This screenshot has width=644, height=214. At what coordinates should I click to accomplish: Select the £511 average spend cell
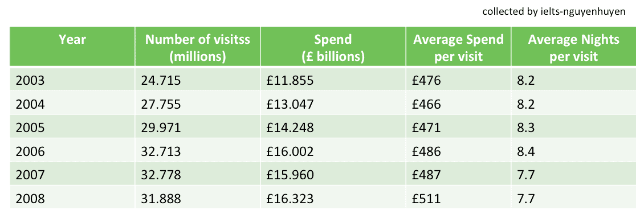[458, 199]
